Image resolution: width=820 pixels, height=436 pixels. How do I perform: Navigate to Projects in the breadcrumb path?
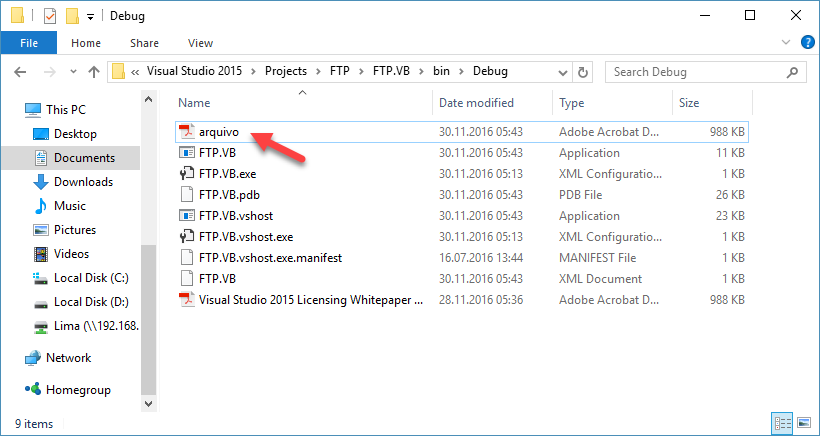[286, 71]
